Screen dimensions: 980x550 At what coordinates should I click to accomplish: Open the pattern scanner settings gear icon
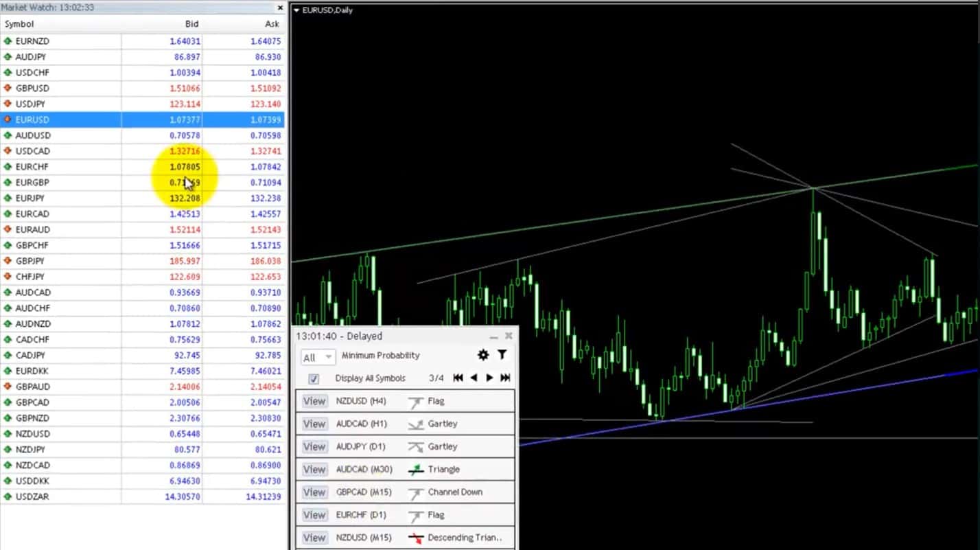click(482, 355)
